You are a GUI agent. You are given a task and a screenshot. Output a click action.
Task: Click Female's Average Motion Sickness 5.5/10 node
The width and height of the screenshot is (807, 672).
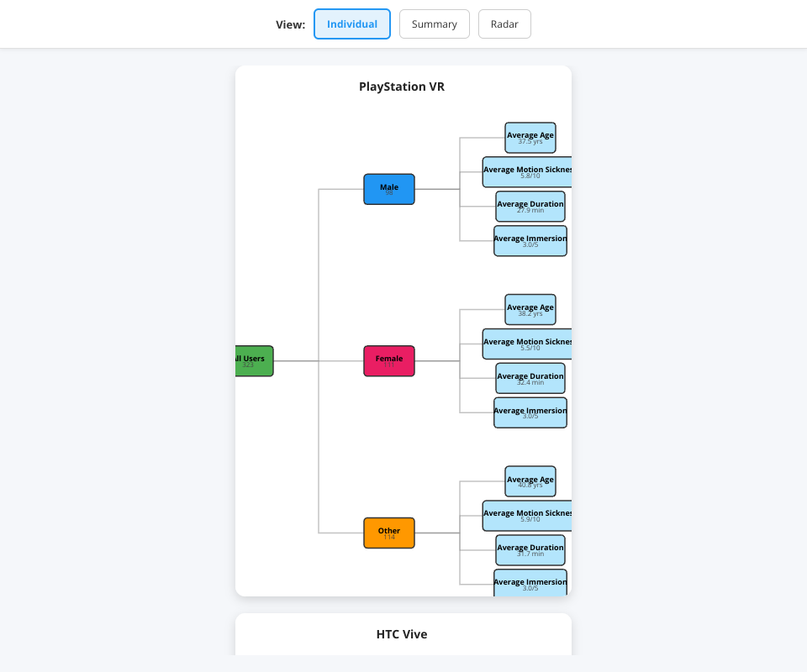click(x=527, y=344)
